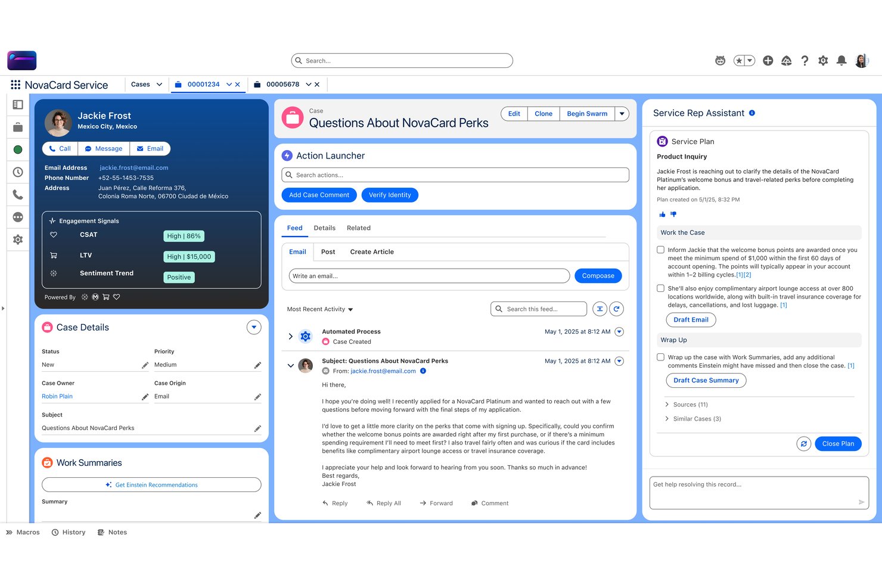The image size is (882, 588).
Task: Click the expand-all feed items icon
Action: click(x=600, y=309)
